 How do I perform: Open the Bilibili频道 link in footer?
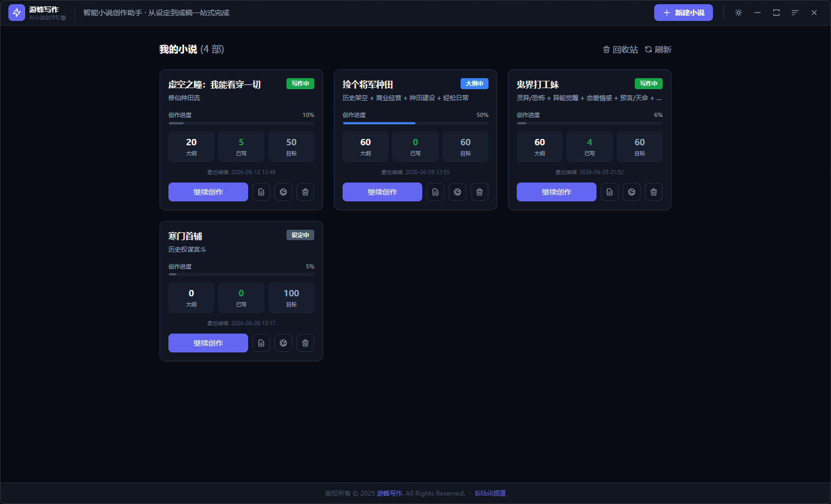pyautogui.click(x=491, y=493)
